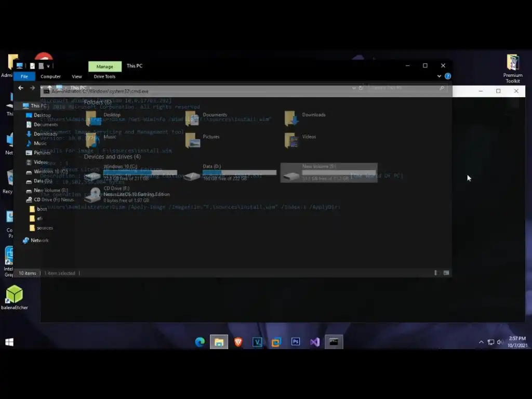Launch Microsoft Edge from the taskbar

pyautogui.click(x=200, y=342)
